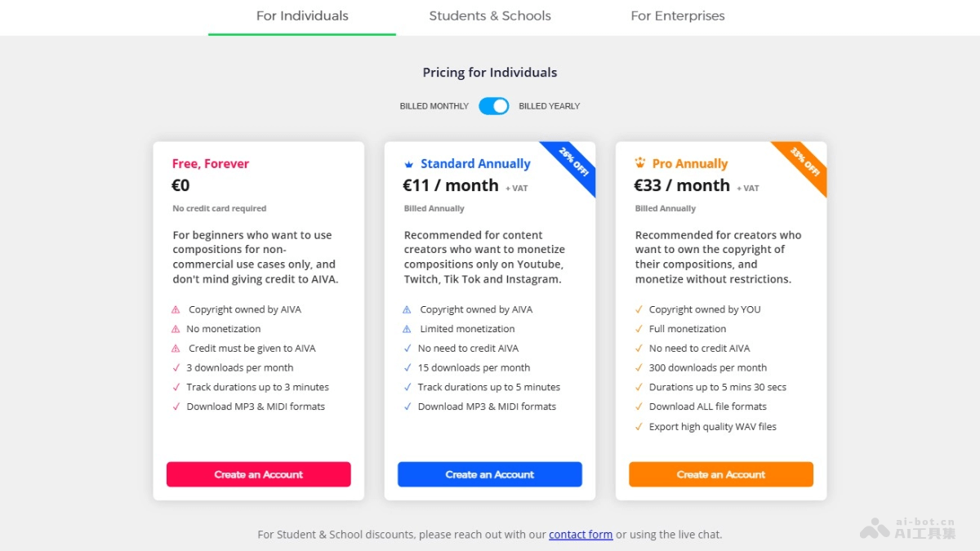Click checkmark beside Full monetization
The image size is (980, 551).
tap(639, 329)
